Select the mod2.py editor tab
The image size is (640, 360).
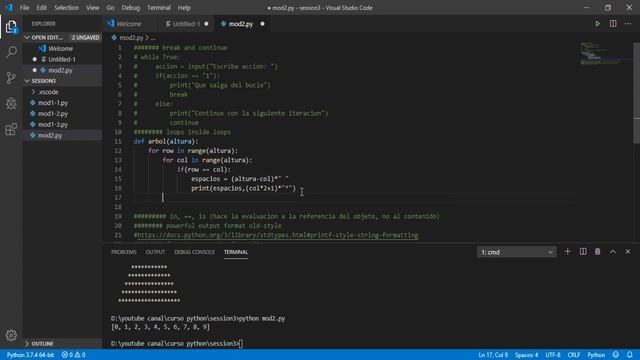click(x=240, y=24)
